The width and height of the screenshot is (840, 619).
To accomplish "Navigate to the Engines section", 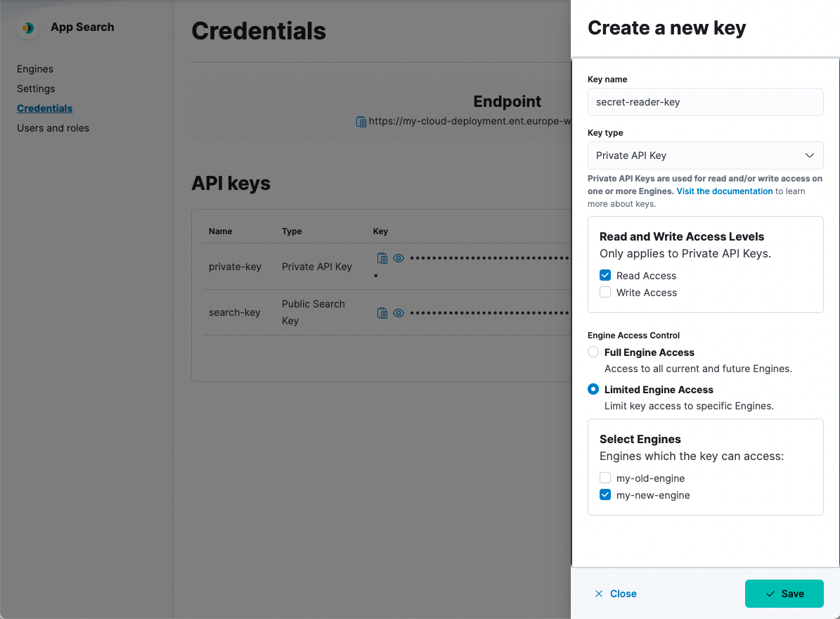I will (34, 68).
